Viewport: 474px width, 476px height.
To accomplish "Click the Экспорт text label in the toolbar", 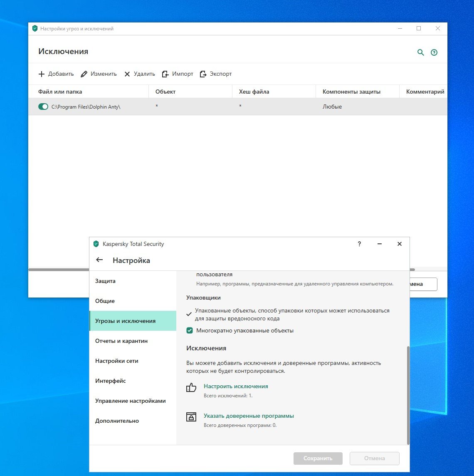I will 221,74.
